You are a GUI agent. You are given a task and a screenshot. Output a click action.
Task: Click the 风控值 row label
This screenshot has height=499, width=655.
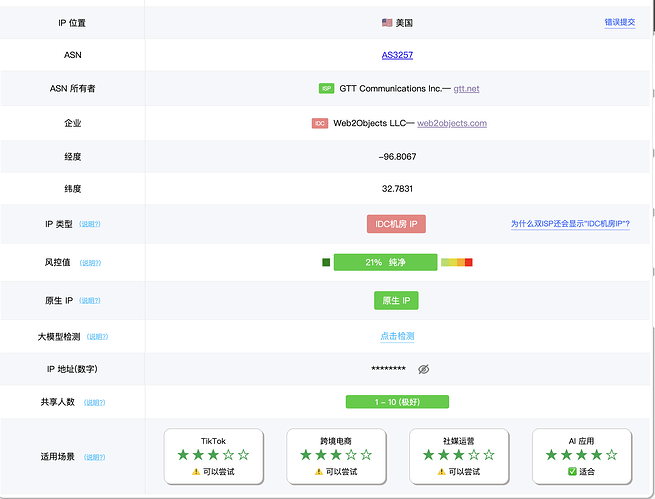pos(57,263)
